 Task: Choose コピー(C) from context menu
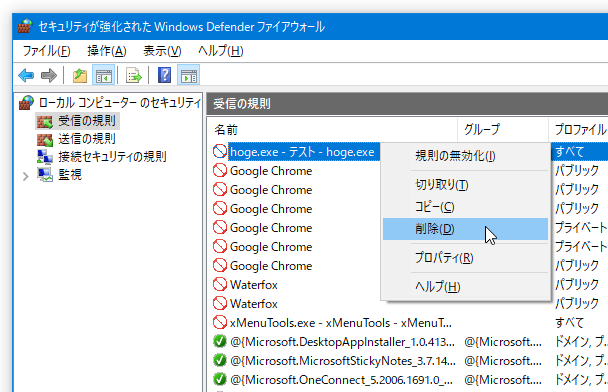tap(465, 207)
